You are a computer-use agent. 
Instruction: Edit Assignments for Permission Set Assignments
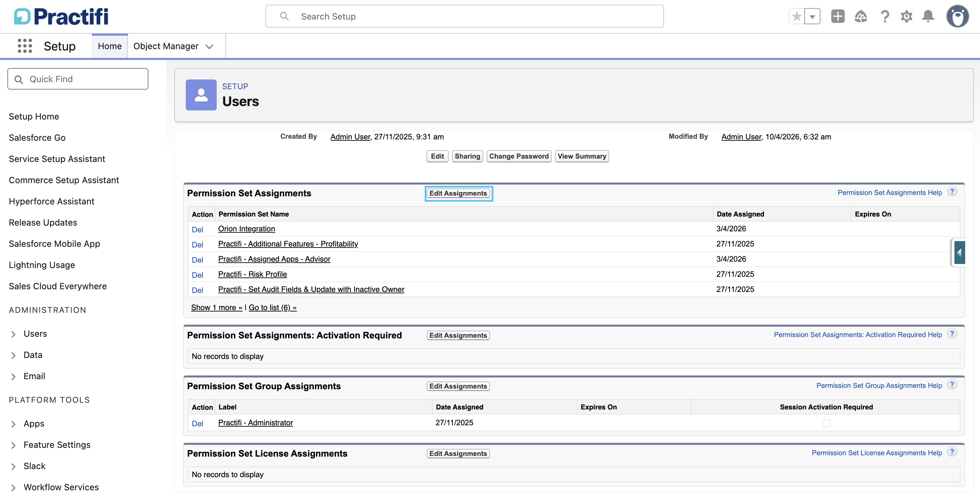click(x=458, y=193)
